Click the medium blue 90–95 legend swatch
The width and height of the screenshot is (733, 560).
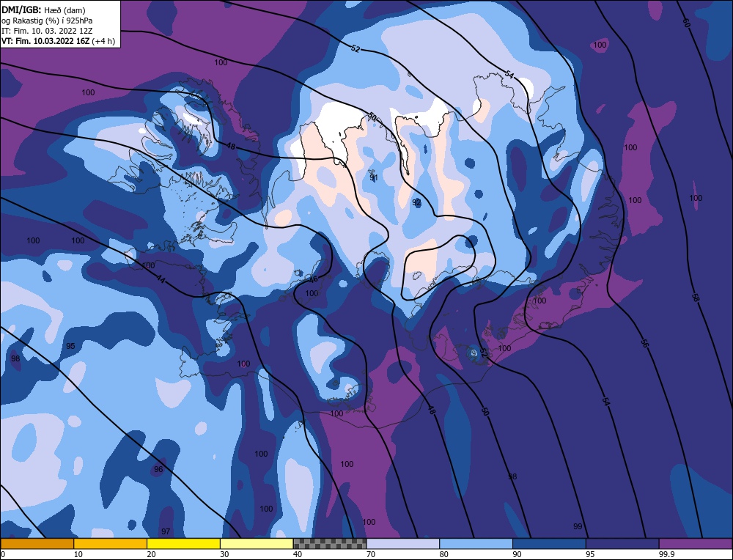(549, 543)
